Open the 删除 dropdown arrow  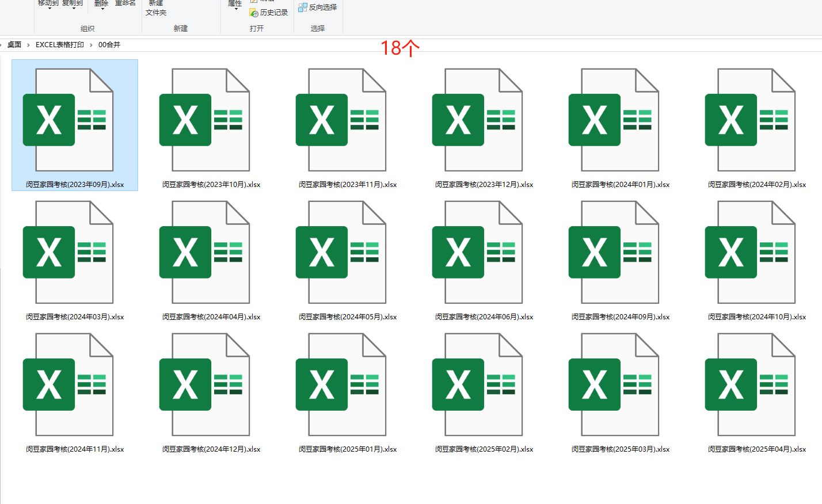[x=102, y=9]
